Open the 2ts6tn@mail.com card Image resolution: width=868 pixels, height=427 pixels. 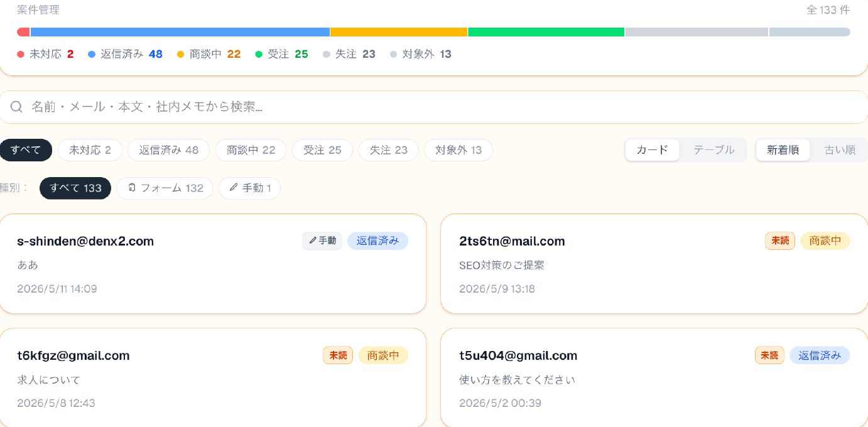(654, 264)
